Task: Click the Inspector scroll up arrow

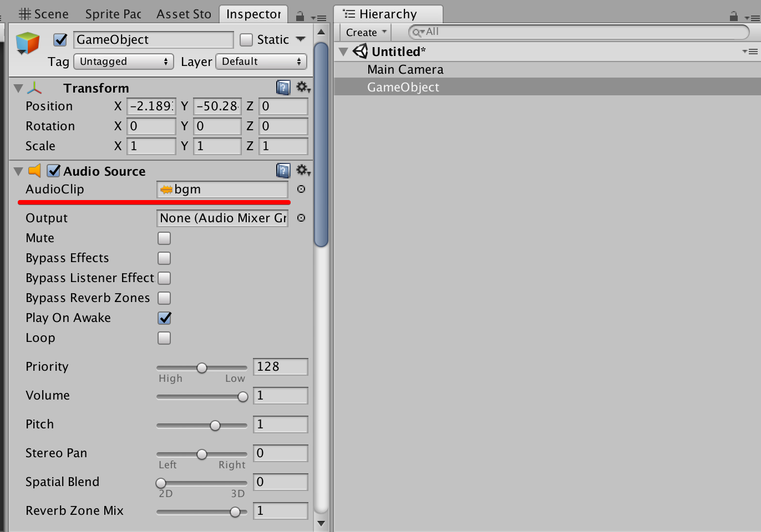Action: click(321, 32)
